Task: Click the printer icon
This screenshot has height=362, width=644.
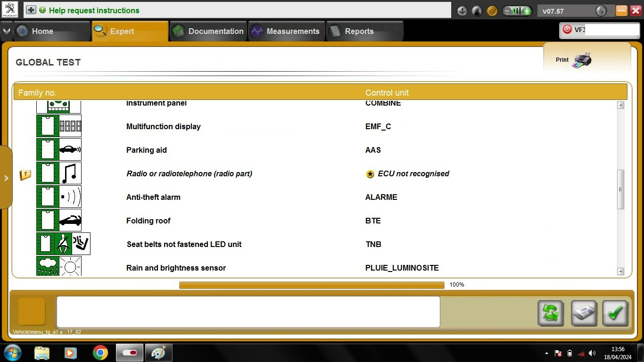Action: pyautogui.click(x=582, y=60)
